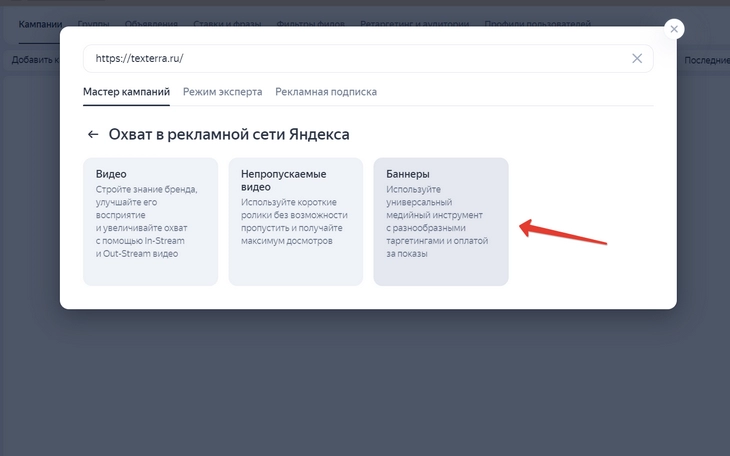Select the Видео campaign card
The width and height of the screenshot is (730, 456).
(150, 222)
